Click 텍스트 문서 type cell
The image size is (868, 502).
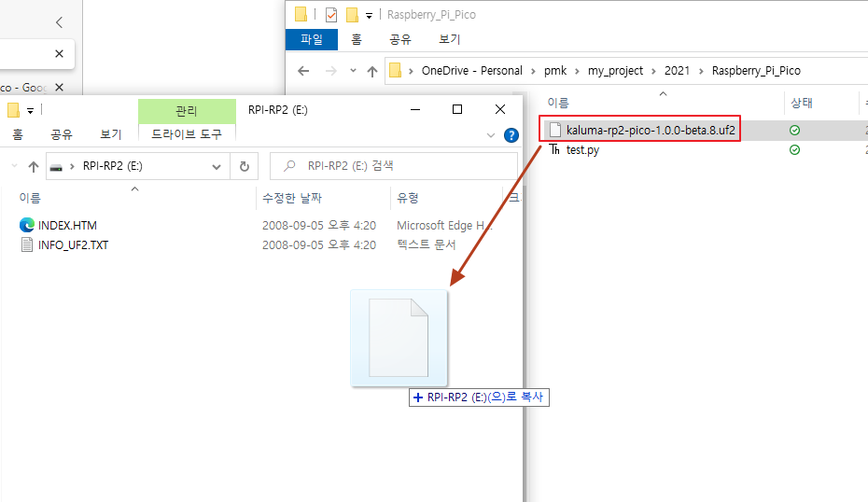coord(427,244)
